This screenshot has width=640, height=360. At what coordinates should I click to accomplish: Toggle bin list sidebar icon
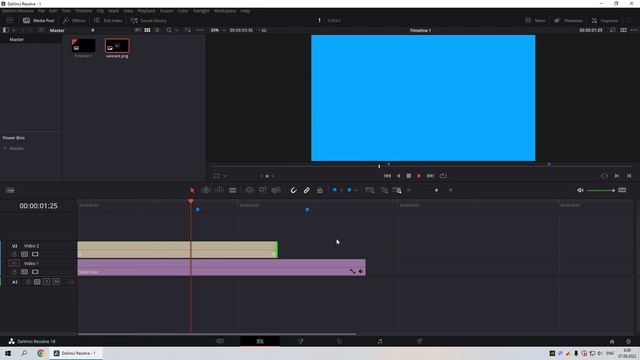(6, 30)
